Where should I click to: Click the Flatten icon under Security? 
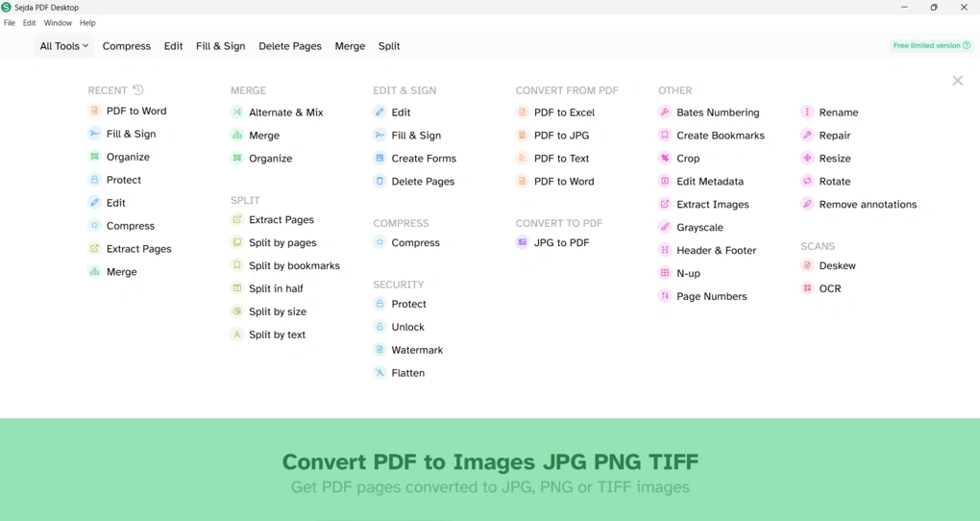(x=380, y=373)
